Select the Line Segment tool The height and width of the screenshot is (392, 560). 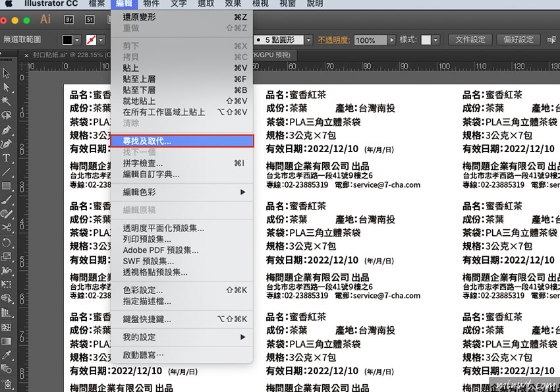6,172
